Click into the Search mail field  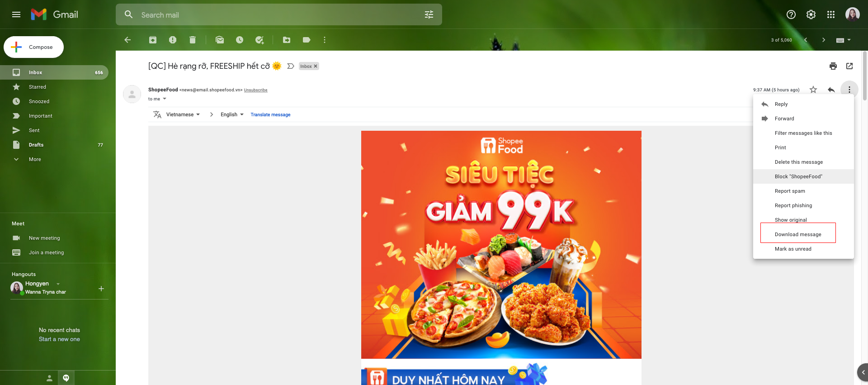[x=279, y=15]
